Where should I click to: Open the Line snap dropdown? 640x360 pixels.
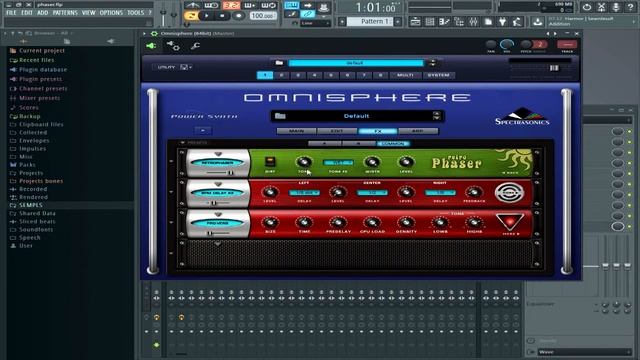(x=316, y=23)
